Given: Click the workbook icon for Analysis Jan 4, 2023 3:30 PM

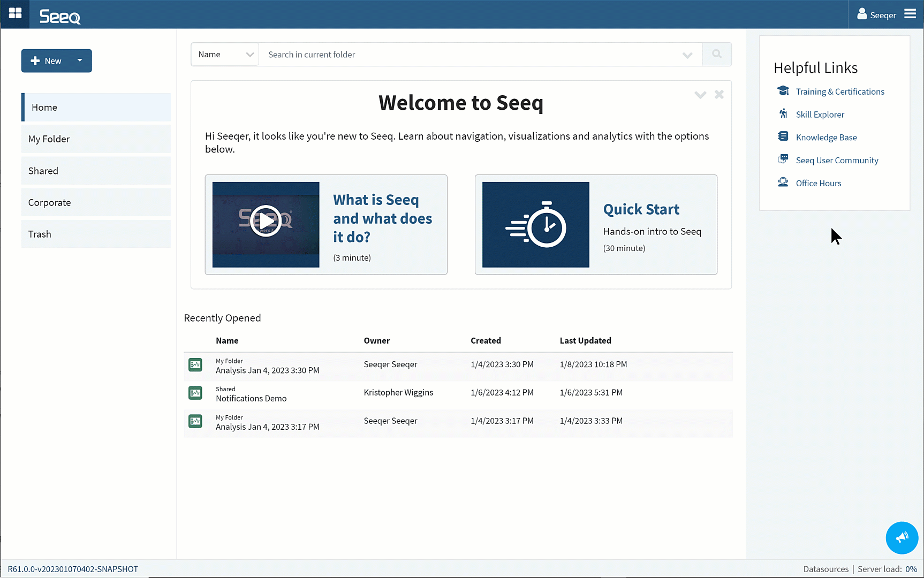Looking at the screenshot, I should pos(195,365).
